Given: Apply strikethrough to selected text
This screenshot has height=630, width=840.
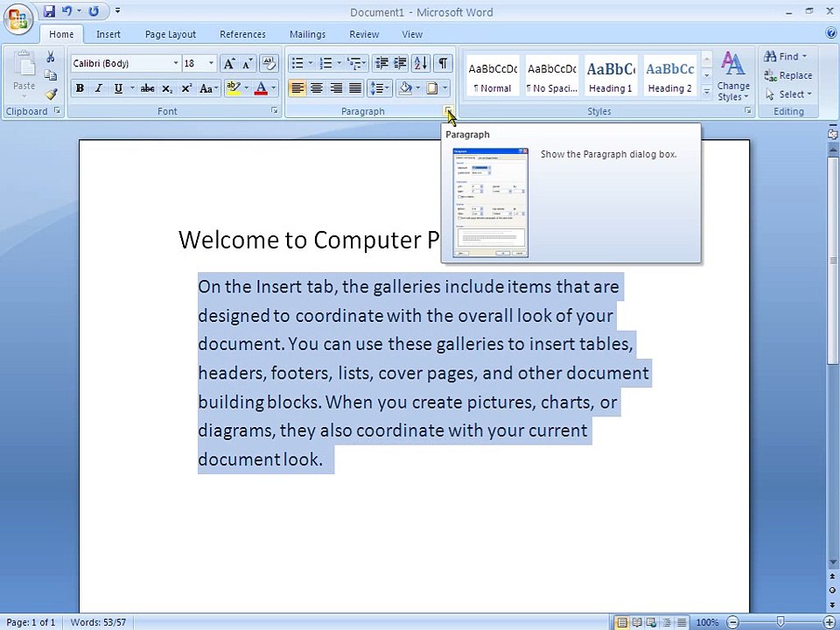Looking at the screenshot, I should click(147, 88).
